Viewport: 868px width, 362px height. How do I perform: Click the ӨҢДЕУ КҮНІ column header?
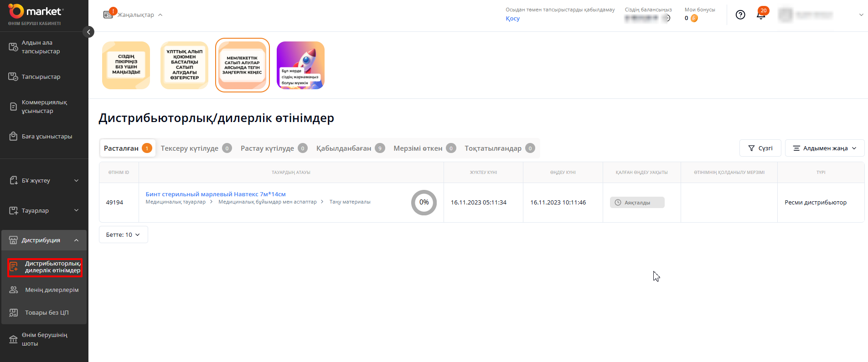(x=563, y=173)
